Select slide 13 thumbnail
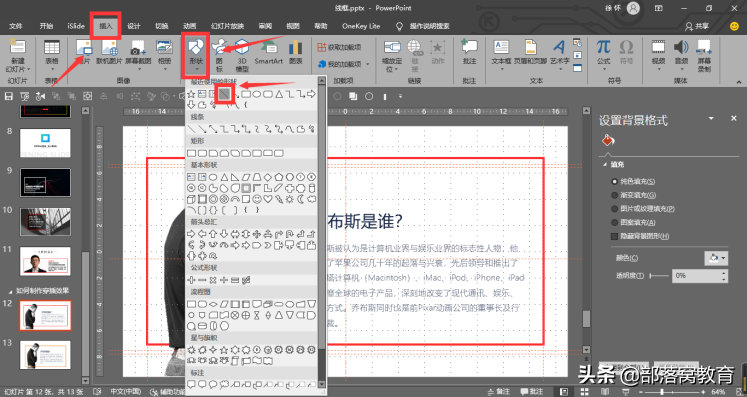 coord(45,355)
